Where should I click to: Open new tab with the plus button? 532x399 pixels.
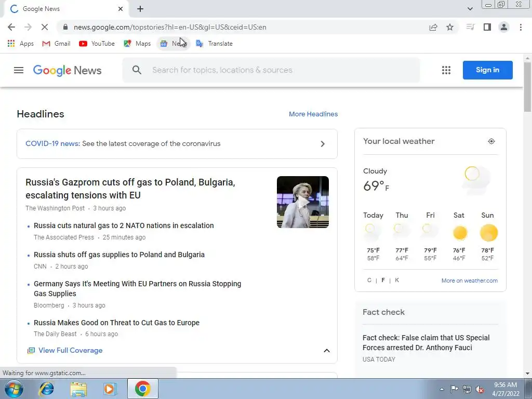click(140, 9)
